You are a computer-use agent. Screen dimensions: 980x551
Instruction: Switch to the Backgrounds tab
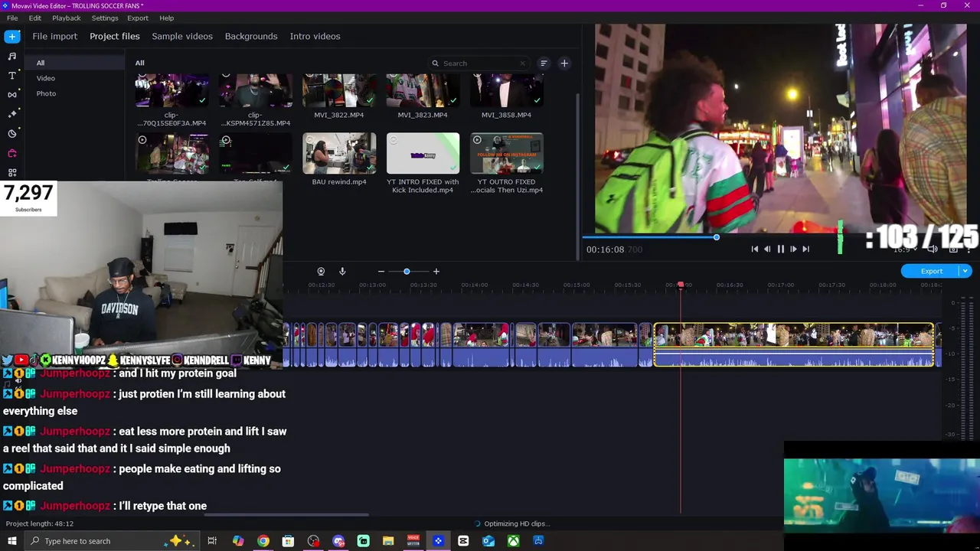[251, 36]
